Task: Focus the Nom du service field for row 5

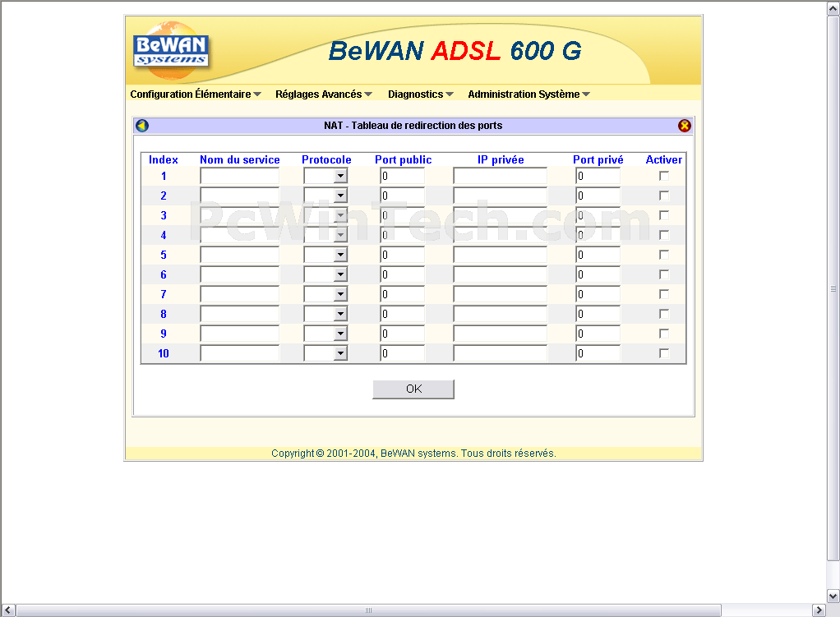Action: point(239,255)
